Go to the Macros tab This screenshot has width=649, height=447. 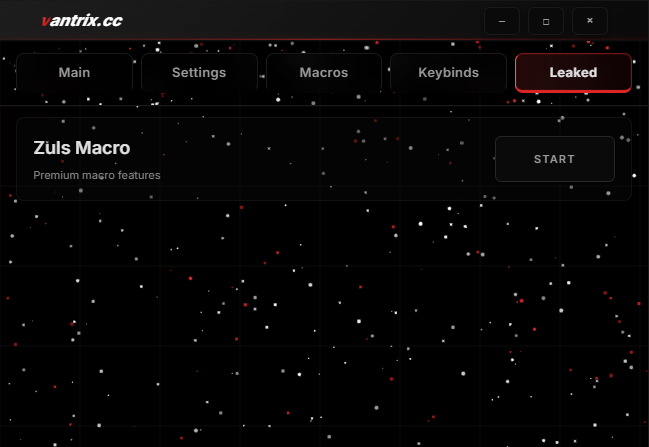coord(324,72)
